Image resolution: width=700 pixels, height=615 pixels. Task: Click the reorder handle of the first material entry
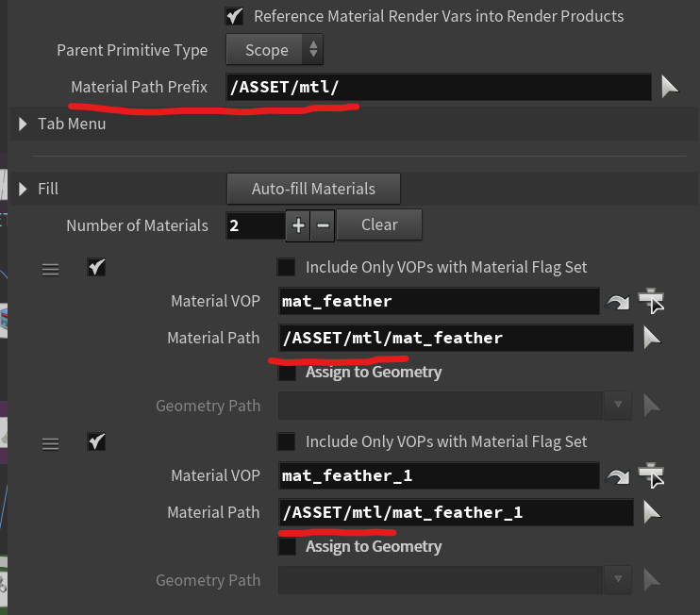tap(50, 269)
